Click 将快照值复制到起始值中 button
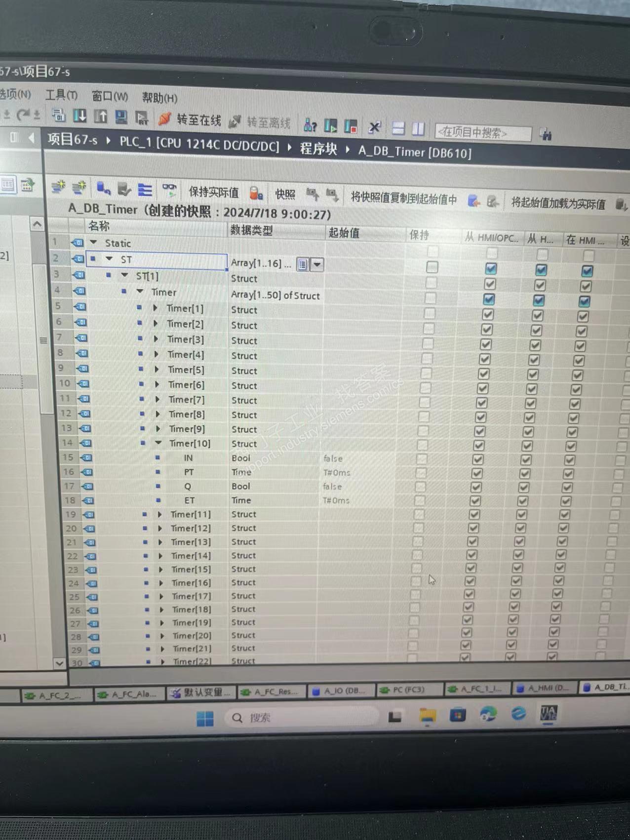Screen dimensions: 630x840 coord(404,198)
